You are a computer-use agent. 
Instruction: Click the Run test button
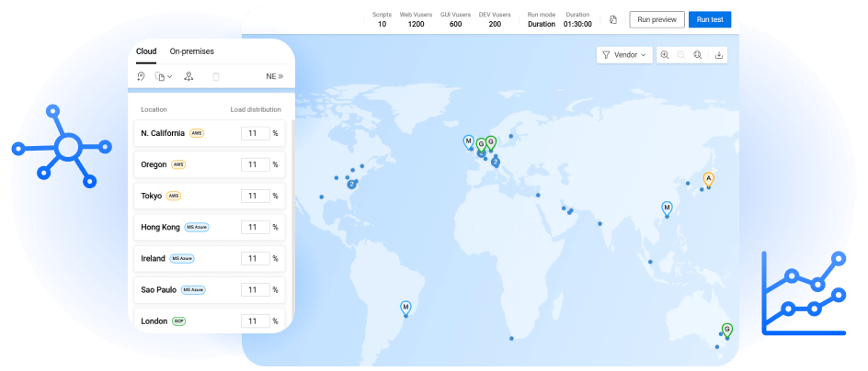(x=710, y=19)
